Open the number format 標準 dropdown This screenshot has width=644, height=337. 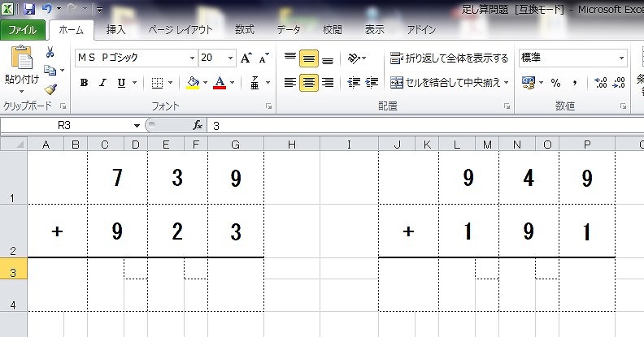[622, 58]
